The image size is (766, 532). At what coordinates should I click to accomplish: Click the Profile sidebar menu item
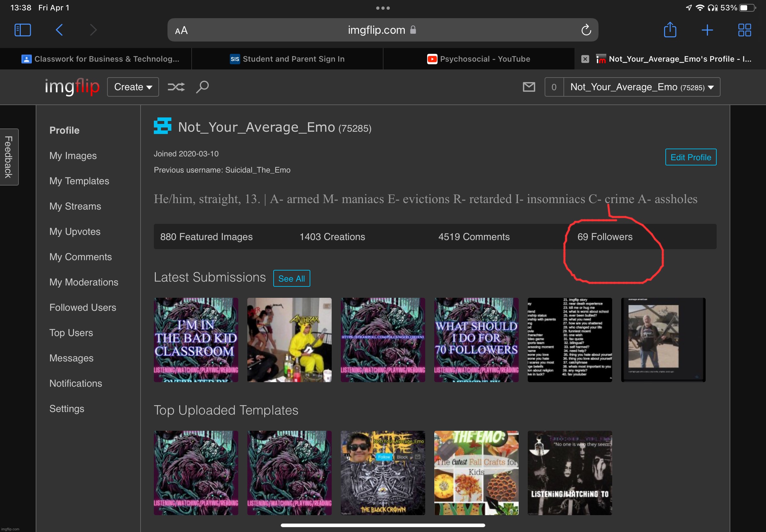coord(64,130)
